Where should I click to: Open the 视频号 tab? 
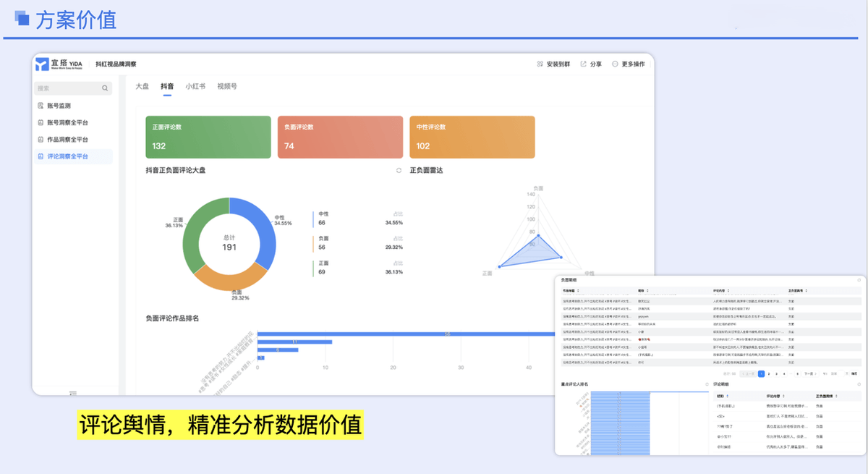pos(227,86)
